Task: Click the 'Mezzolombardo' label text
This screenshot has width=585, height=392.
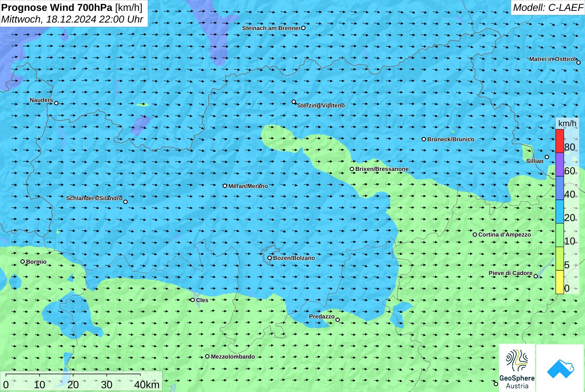Action: [x=233, y=356]
